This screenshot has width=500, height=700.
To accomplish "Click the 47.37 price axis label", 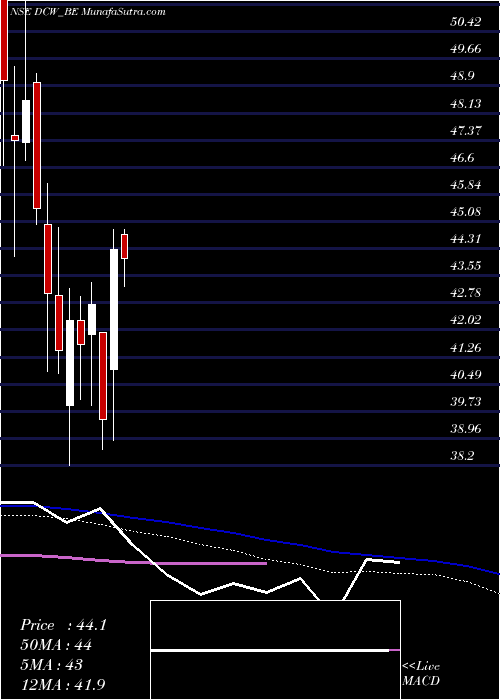I will 466,131.
